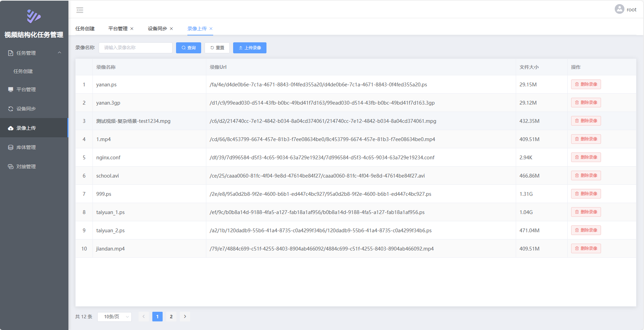The width and height of the screenshot is (644, 330).
Task: Click the 上传录像 upload button
Action: pos(250,48)
